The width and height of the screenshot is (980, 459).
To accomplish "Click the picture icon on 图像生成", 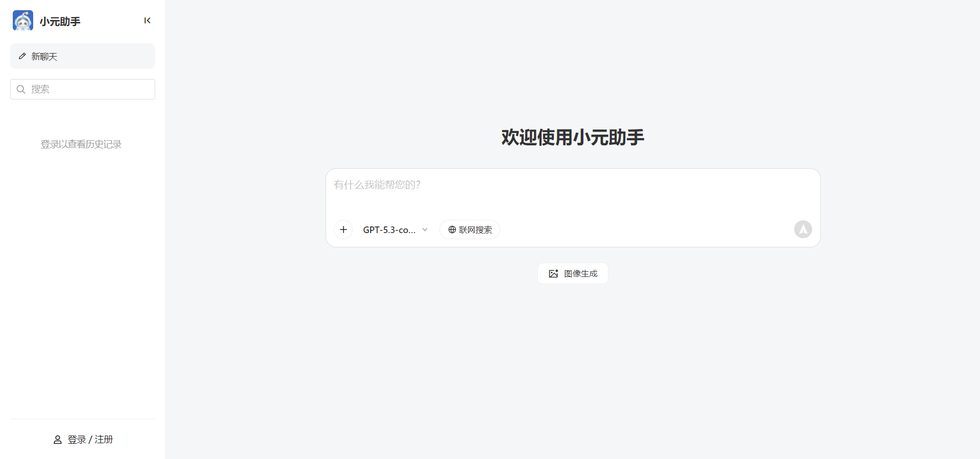I will tap(554, 273).
